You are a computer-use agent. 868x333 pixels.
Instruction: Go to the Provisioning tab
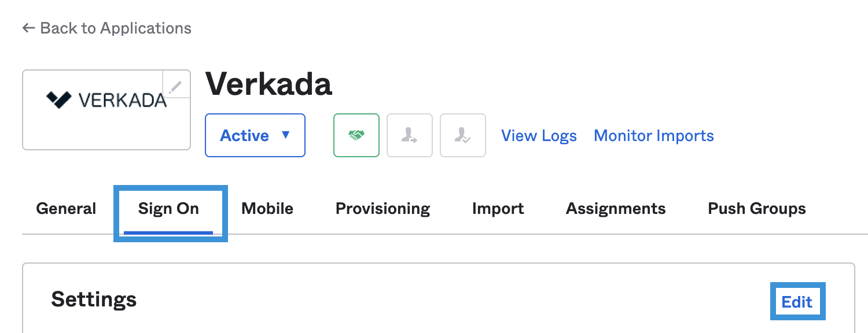tap(382, 209)
